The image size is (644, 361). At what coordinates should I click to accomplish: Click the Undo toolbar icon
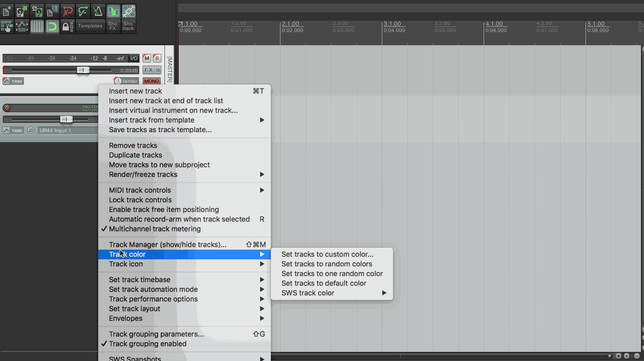coord(68,11)
